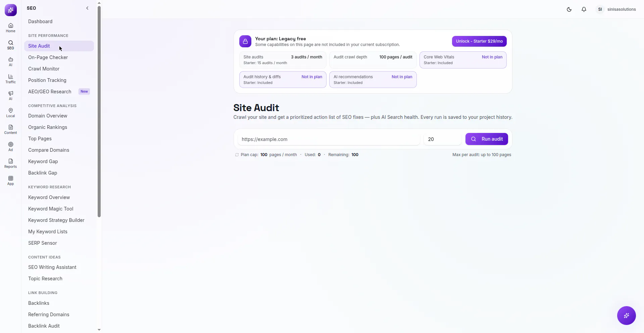This screenshot has height=333, width=644.
Task: Click the purple app logo
Action: point(11,10)
